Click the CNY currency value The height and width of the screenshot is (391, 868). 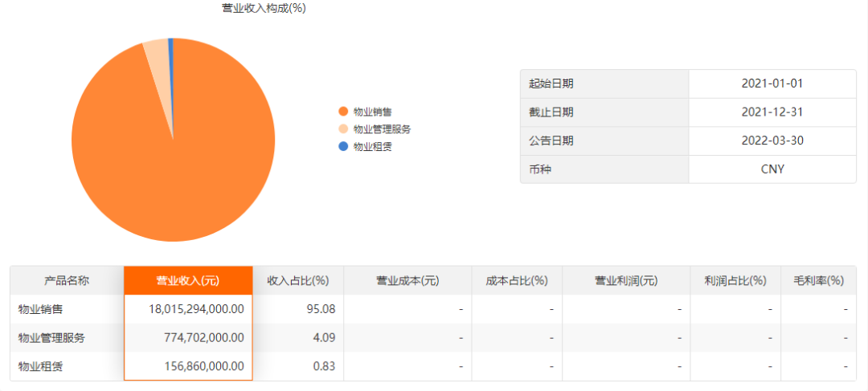pyautogui.click(x=772, y=169)
